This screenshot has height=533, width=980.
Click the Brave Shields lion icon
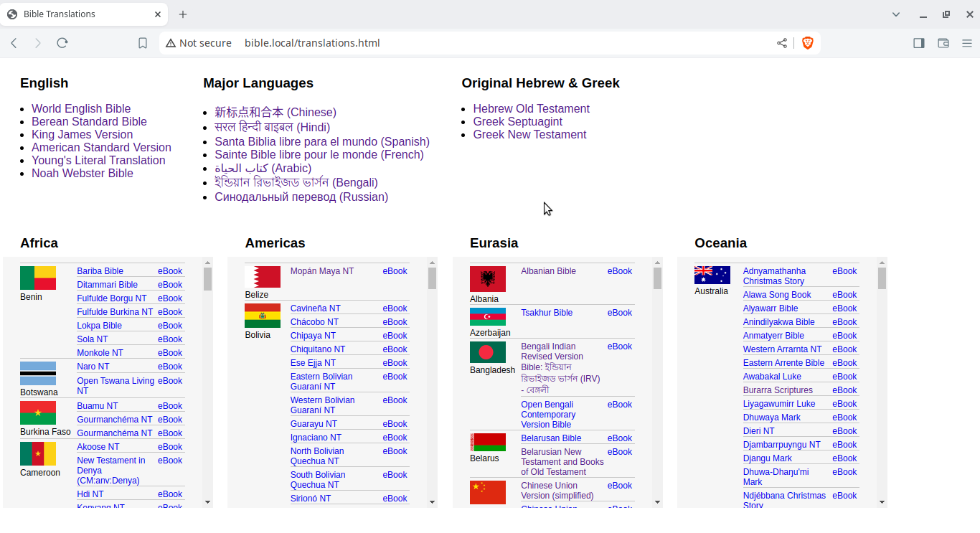(807, 43)
